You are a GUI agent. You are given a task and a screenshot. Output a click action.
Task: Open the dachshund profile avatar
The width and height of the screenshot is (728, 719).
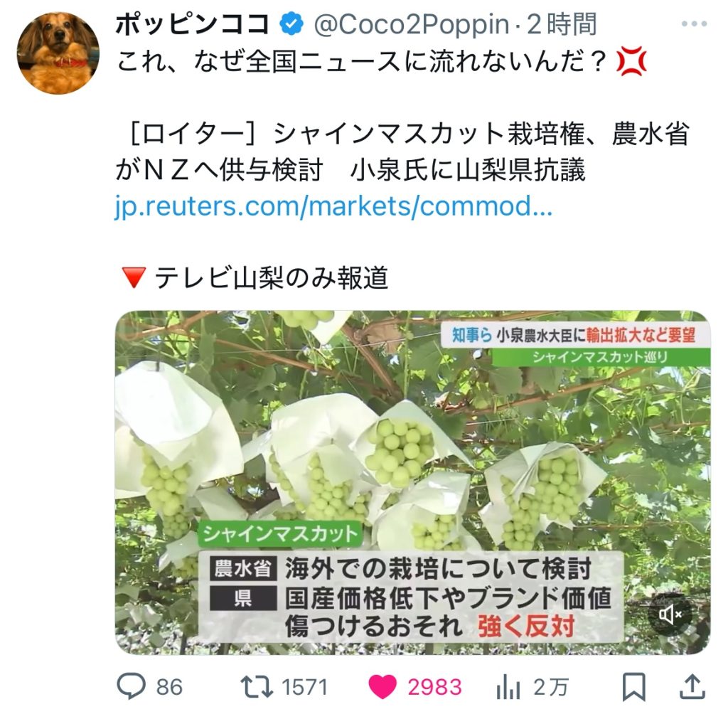[x=58, y=53]
